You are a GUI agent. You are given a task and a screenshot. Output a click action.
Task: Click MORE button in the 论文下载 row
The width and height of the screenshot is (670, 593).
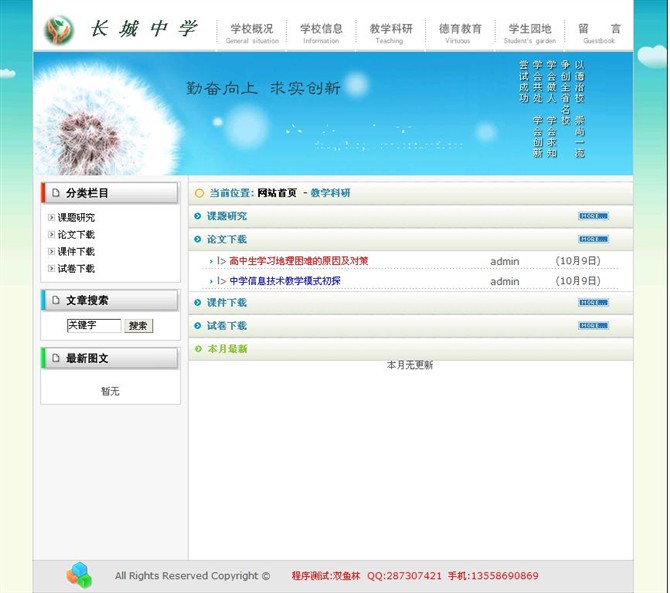click(x=593, y=239)
